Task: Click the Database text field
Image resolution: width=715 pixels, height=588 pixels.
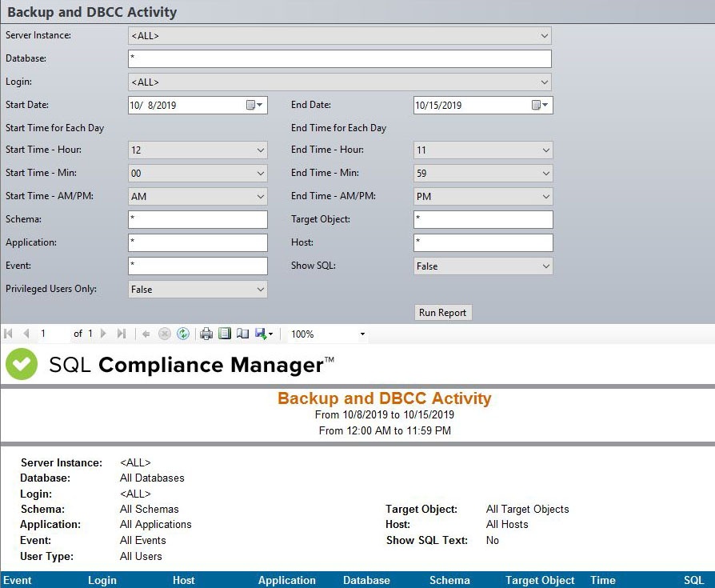Action: (339, 58)
